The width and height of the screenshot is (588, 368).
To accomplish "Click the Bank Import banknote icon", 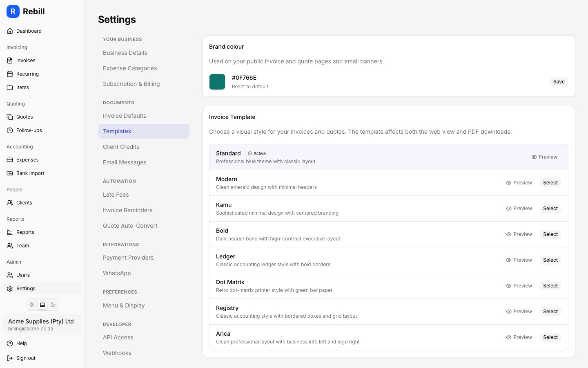I will pos(10,173).
